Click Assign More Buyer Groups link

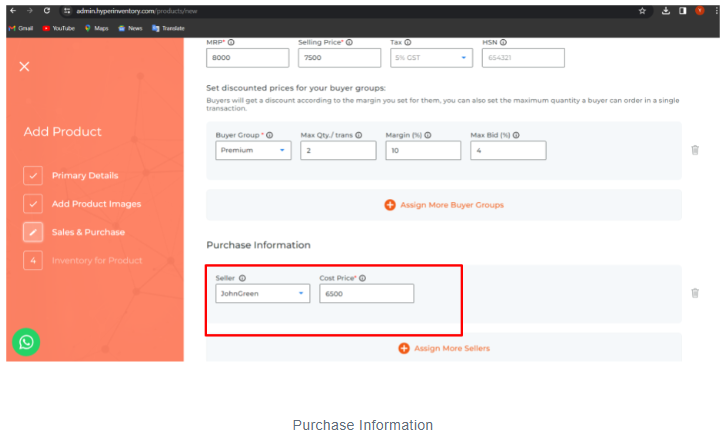tap(452, 205)
